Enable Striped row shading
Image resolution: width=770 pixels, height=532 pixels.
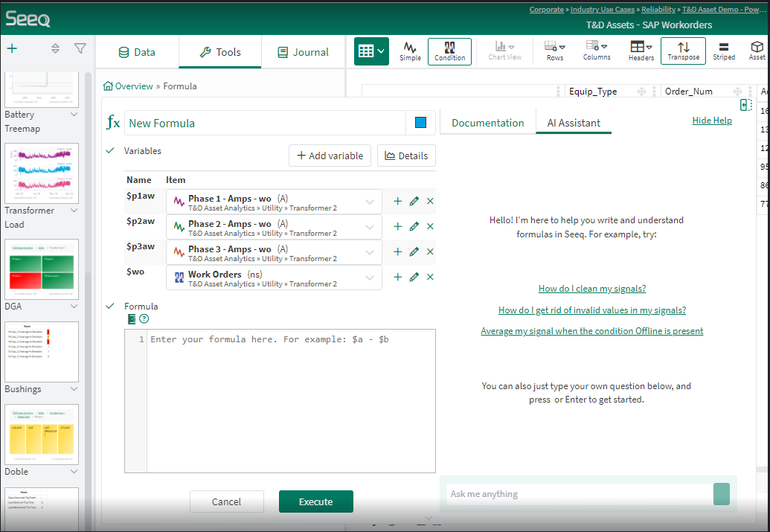tap(724, 51)
